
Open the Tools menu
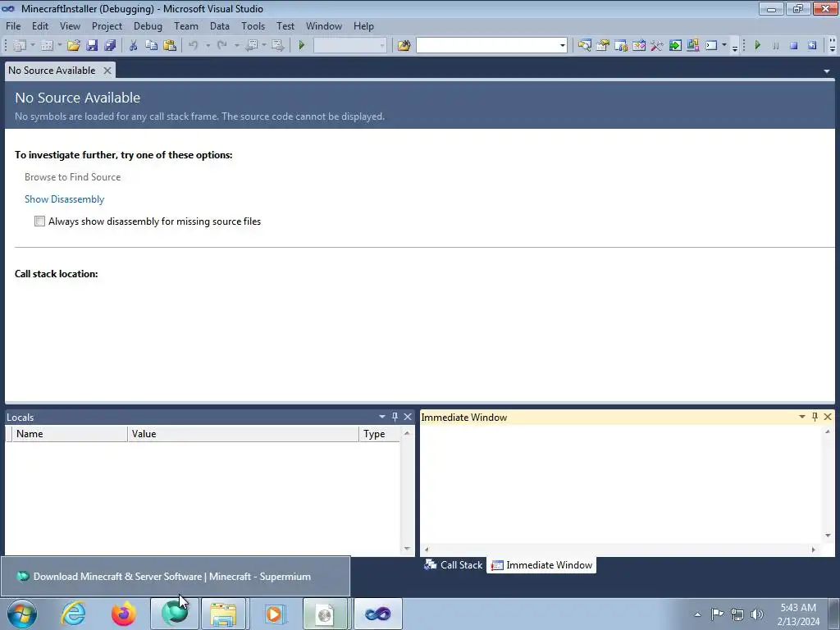point(253,25)
